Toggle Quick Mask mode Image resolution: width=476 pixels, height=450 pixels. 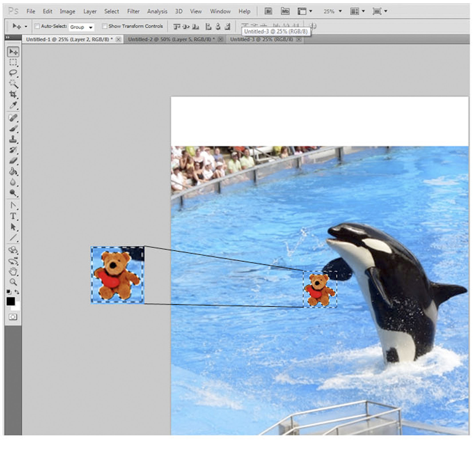point(13,317)
